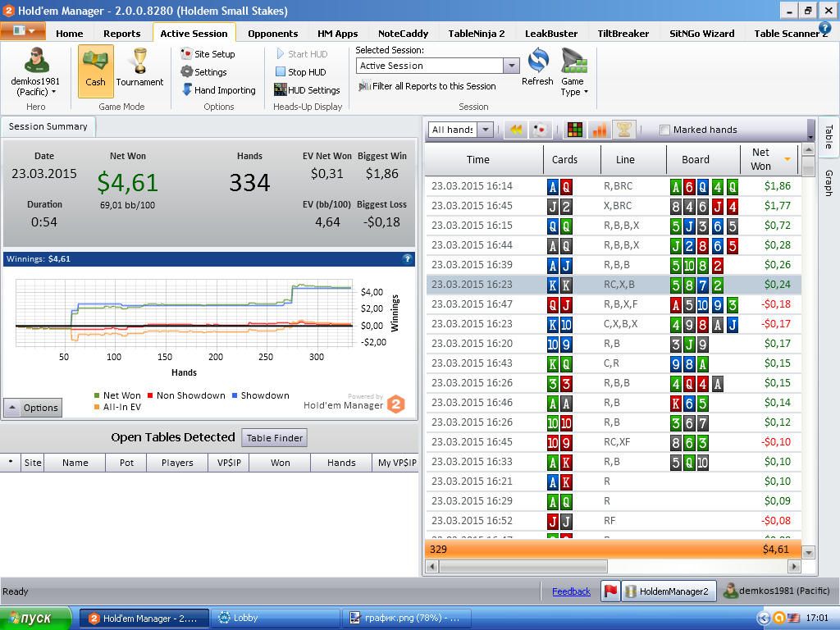
Task: Click the orange bar chart icon
Action: pyautogui.click(x=600, y=130)
